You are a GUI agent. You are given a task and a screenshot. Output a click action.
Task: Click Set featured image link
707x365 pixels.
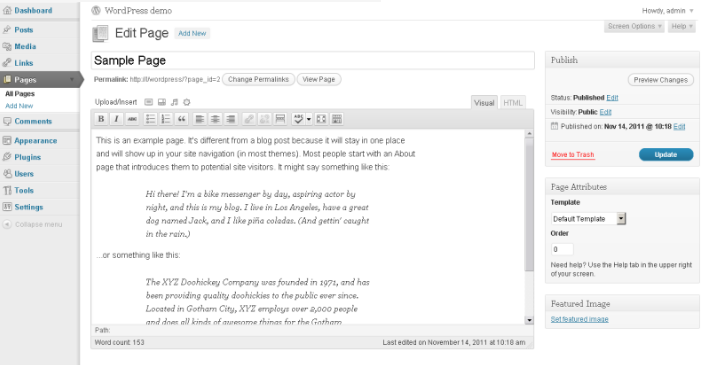pyautogui.click(x=579, y=319)
